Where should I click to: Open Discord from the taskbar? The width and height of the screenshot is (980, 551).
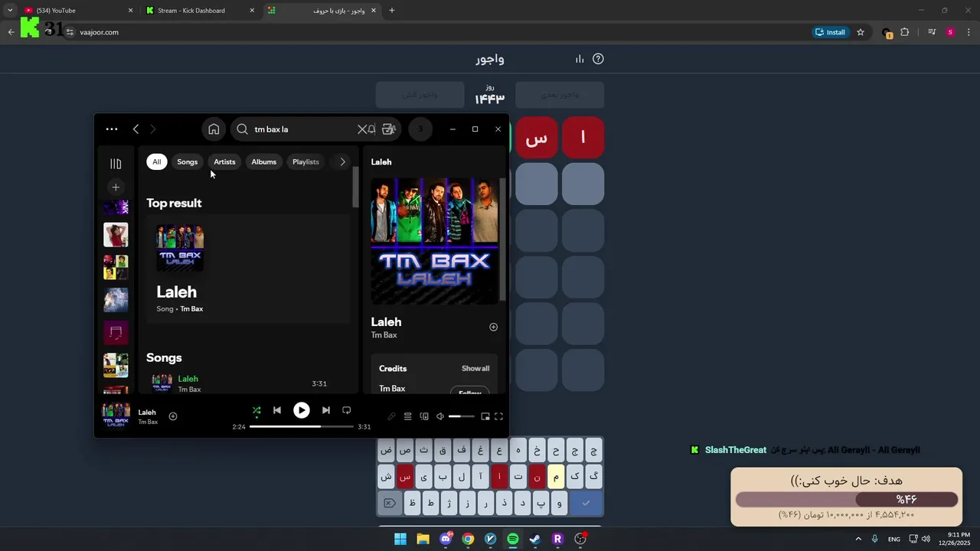pos(446,539)
